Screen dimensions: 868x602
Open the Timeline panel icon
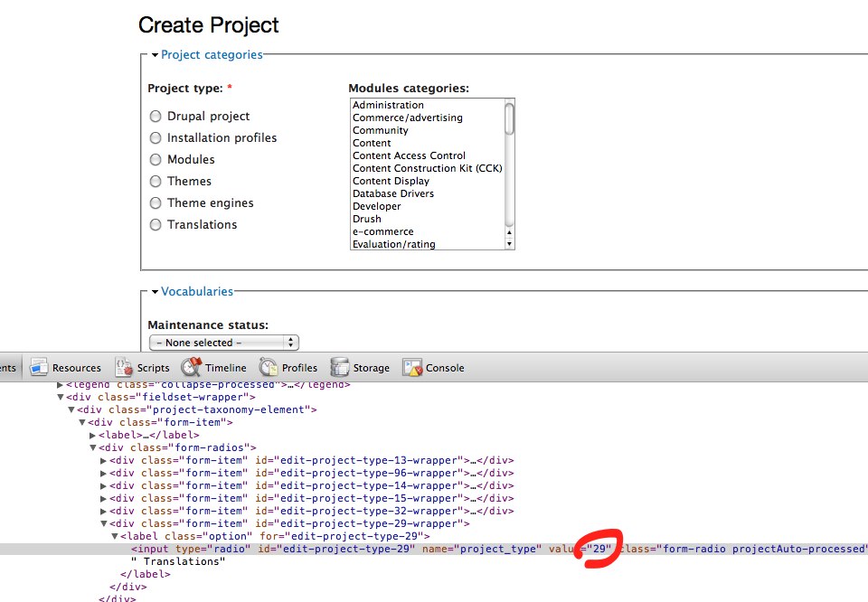click(191, 367)
